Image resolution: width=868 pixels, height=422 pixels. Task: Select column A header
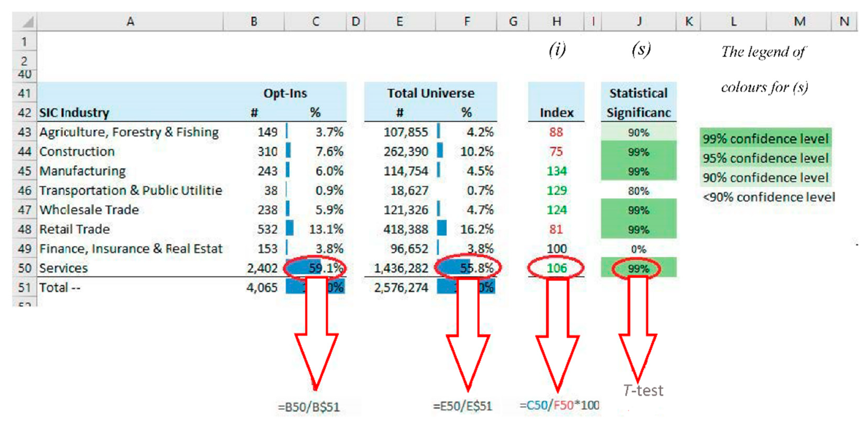pos(130,21)
